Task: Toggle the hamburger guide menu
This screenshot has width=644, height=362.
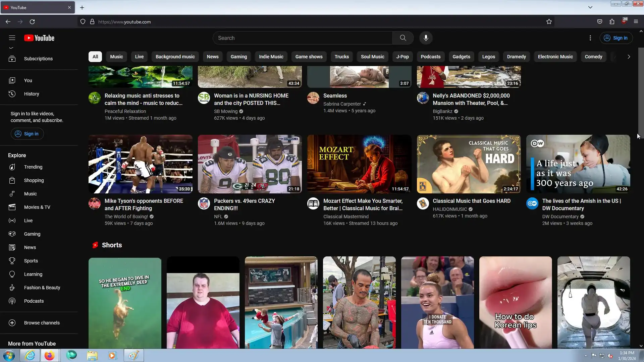Action: pos(12,38)
